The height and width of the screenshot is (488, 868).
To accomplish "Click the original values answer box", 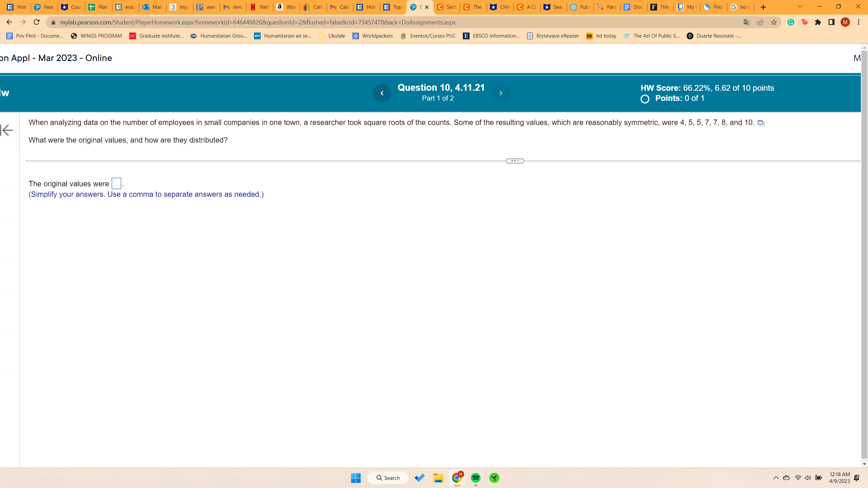I will tap(116, 183).
